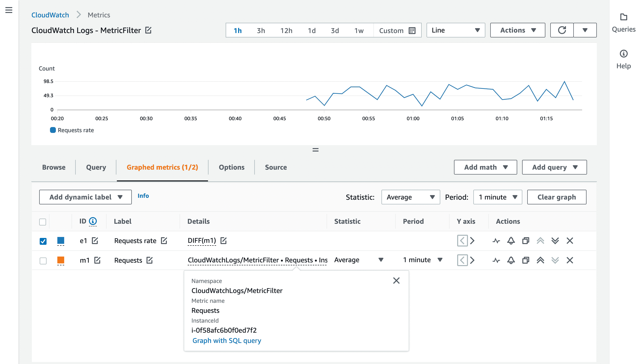This screenshot has width=637, height=364.
Task: Open the Actions dropdown
Action: (517, 30)
